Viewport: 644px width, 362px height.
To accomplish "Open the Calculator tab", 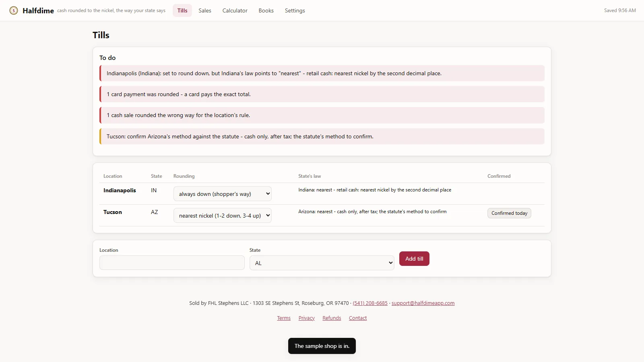I will click(x=235, y=10).
